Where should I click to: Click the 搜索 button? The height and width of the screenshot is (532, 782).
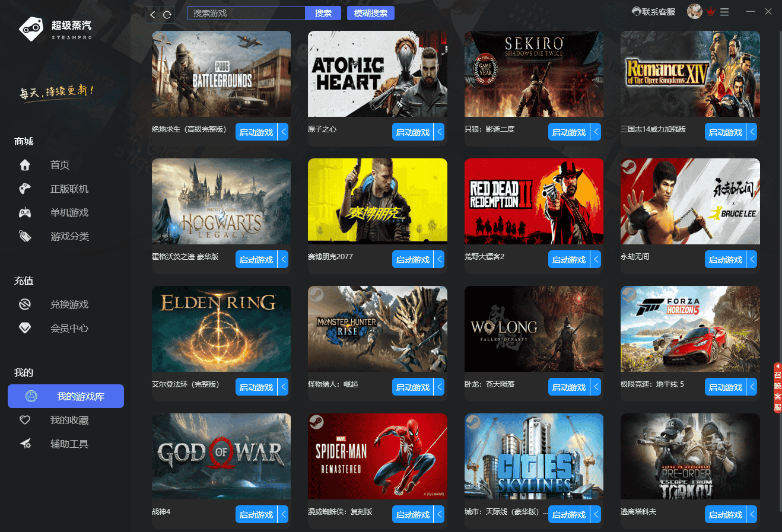click(323, 13)
